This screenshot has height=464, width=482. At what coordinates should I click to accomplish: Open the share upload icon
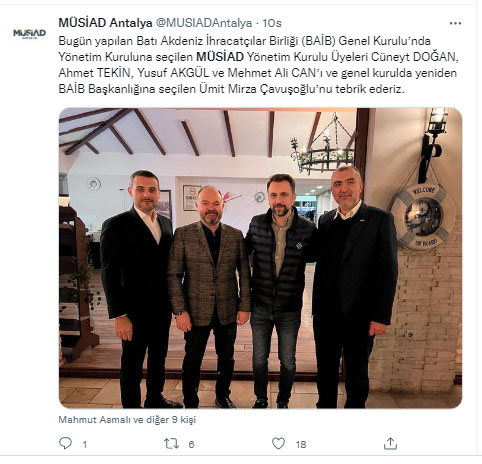390,443
